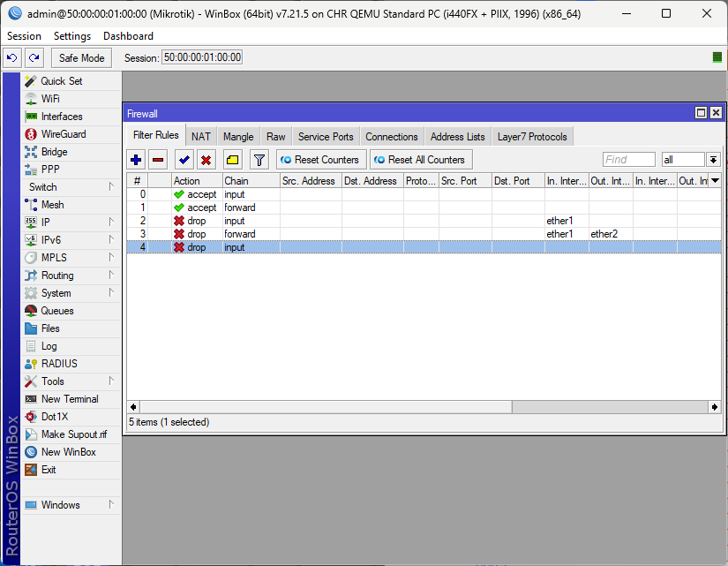Screen dimensions: 728x566
Task: Add new firewall rule with plus icon
Action: 136,160
